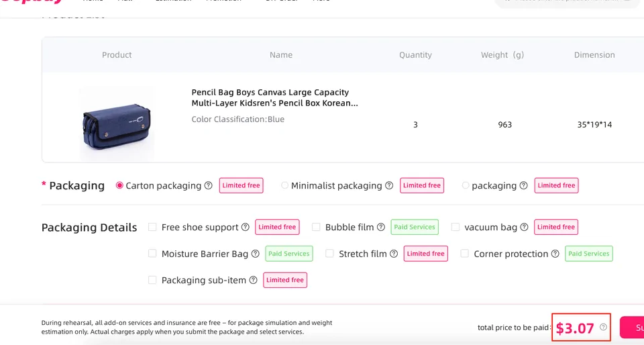Image resolution: width=644 pixels, height=345 pixels.
Task: Click Limited free badge beside Carton packaging
Action: click(x=241, y=186)
